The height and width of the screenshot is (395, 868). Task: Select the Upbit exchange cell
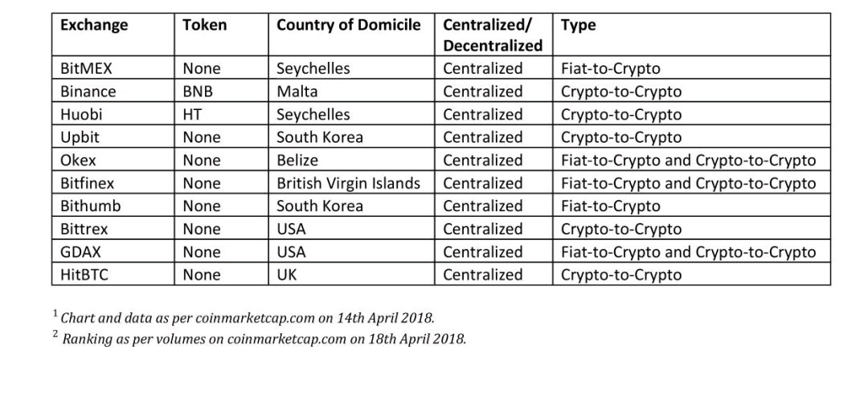click(80, 137)
